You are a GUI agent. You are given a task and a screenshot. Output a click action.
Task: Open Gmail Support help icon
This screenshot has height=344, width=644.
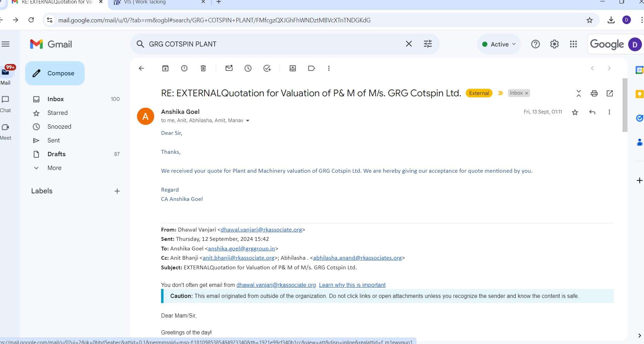tap(535, 44)
